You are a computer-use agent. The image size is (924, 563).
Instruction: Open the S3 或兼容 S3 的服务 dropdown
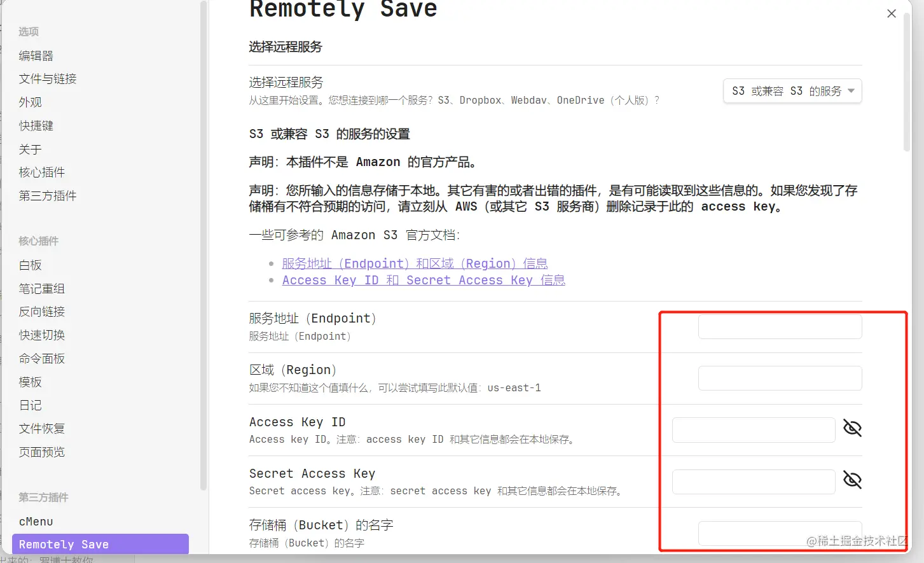pyautogui.click(x=792, y=91)
